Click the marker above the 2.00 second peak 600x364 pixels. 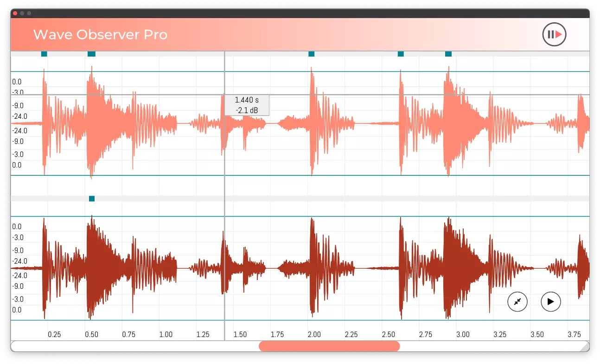(311, 54)
